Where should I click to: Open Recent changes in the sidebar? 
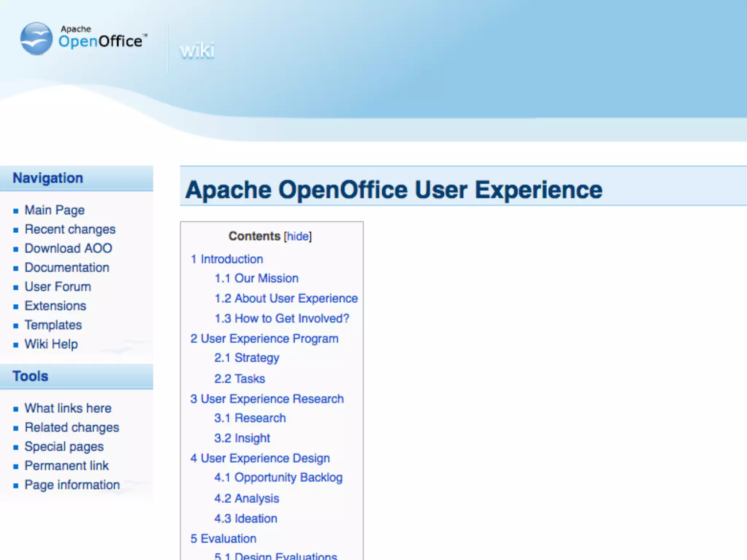pos(70,229)
